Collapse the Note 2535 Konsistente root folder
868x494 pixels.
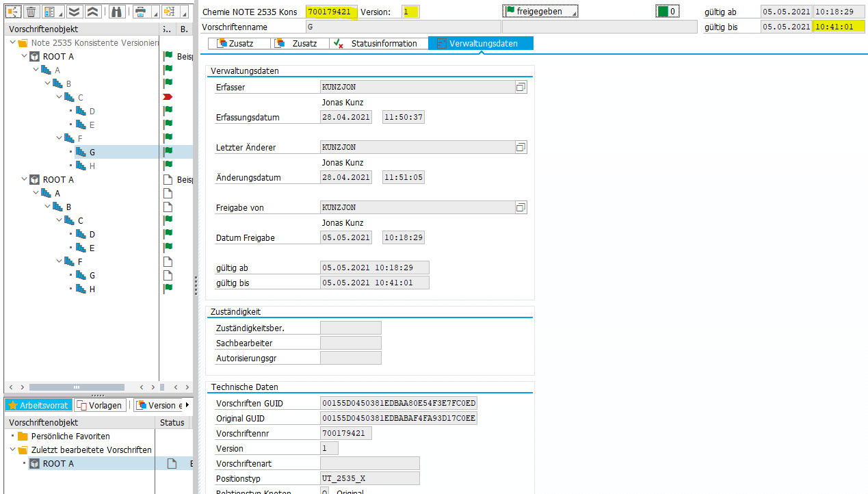(13, 43)
